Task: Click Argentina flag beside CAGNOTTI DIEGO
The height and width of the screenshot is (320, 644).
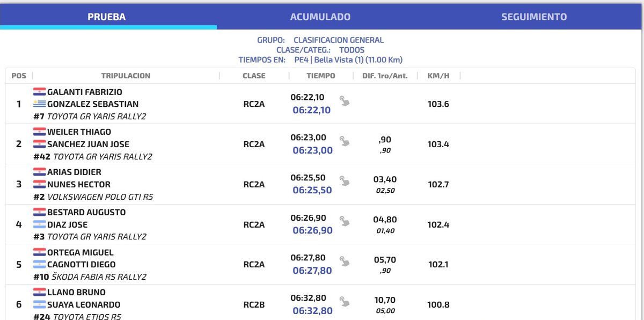Action: tap(39, 265)
